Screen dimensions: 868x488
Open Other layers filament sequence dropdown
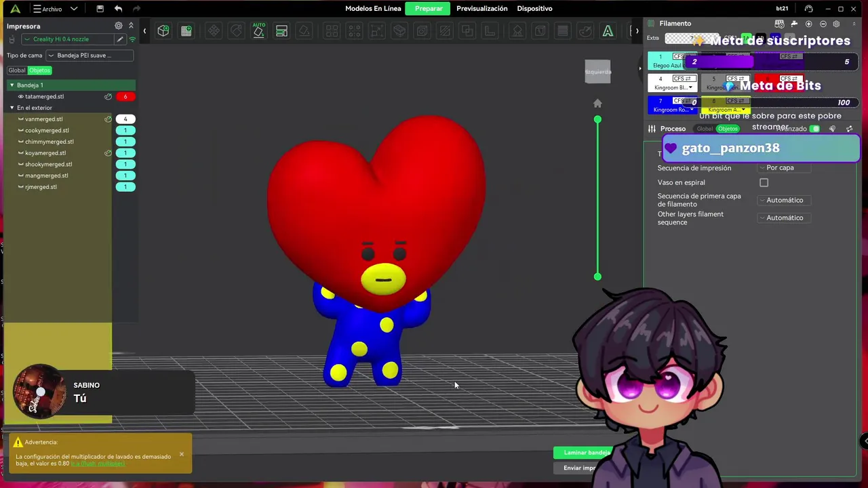click(x=783, y=218)
